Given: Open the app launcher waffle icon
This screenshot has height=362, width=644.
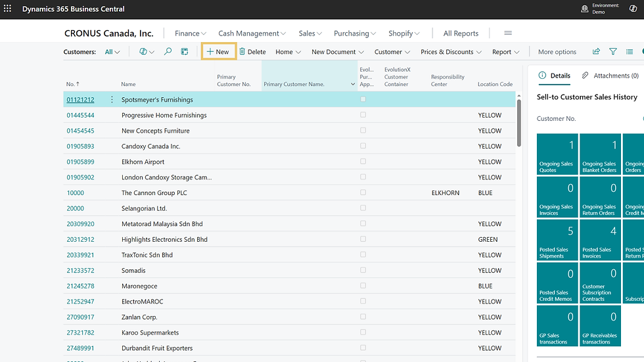Looking at the screenshot, I should point(7,8).
